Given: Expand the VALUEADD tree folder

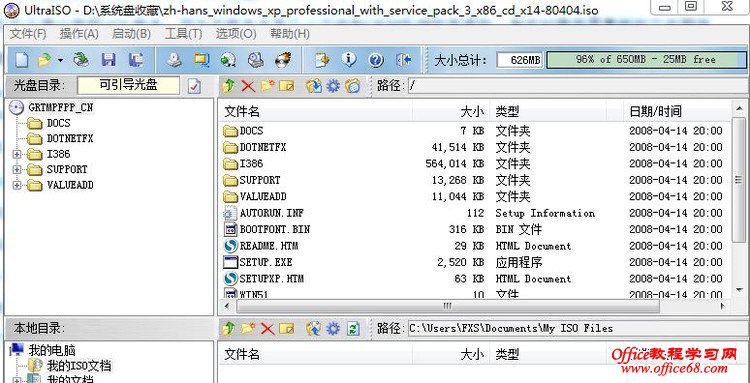Looking at the screenshot, I should [17, 185].
